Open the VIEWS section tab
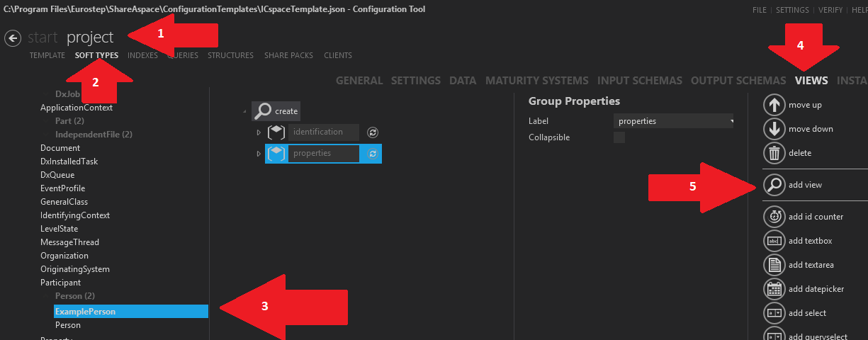868x340 pixels. 812,81
